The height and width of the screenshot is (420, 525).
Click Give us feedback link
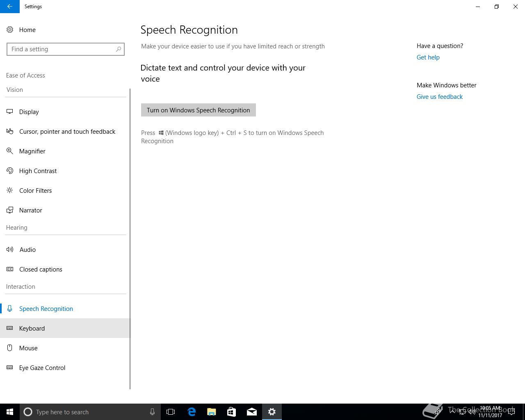click(439, 97)
